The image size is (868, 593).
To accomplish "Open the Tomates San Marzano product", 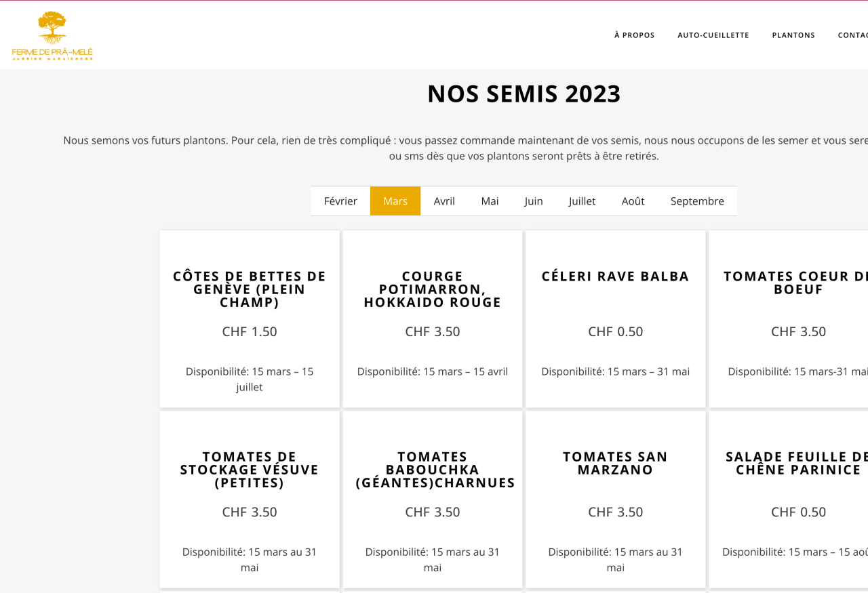I will 615,463.
